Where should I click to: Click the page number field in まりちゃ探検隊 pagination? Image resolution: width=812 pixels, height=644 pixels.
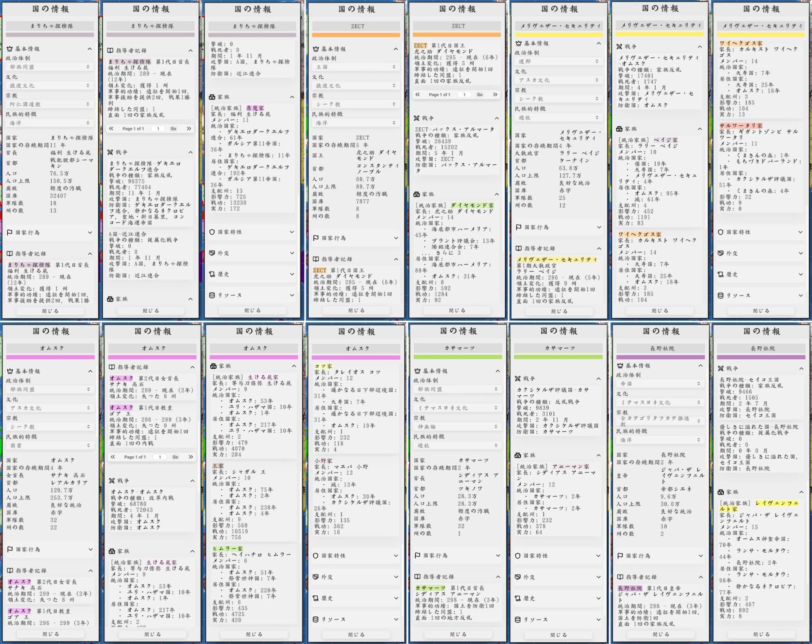158,129
